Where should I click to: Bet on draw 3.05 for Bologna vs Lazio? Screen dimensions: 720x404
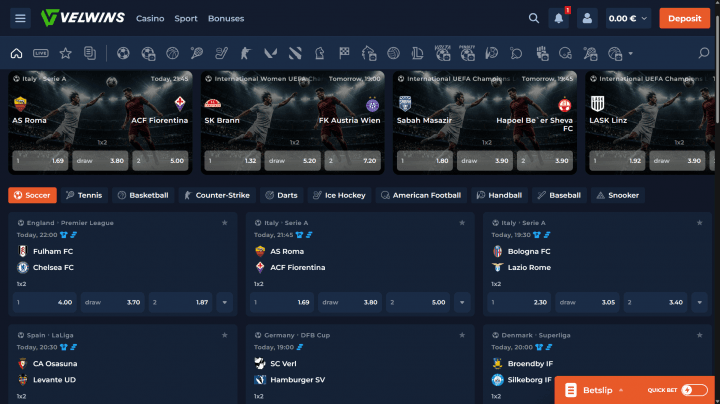587,303
